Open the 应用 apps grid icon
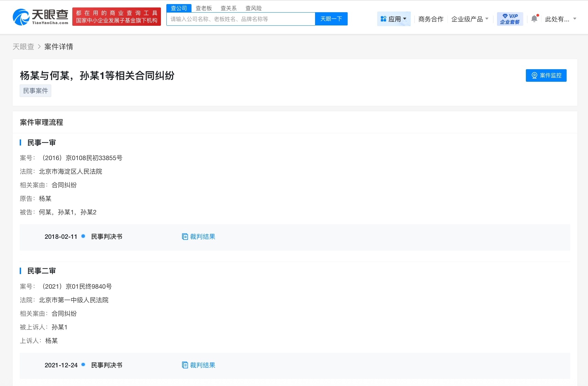 click(x=384, y=19)
